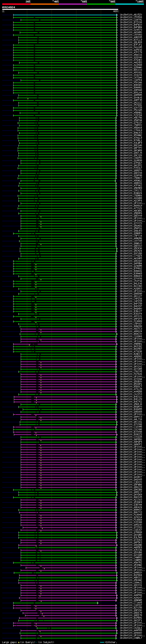Open hit UniRef100_C5YMX6

(131, 17)
